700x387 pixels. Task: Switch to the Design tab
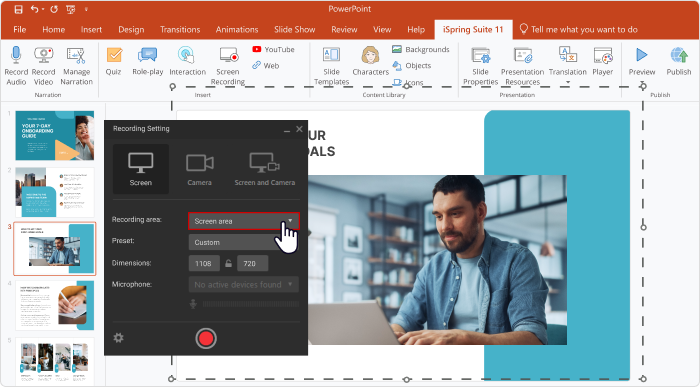(x=131, y=29)
